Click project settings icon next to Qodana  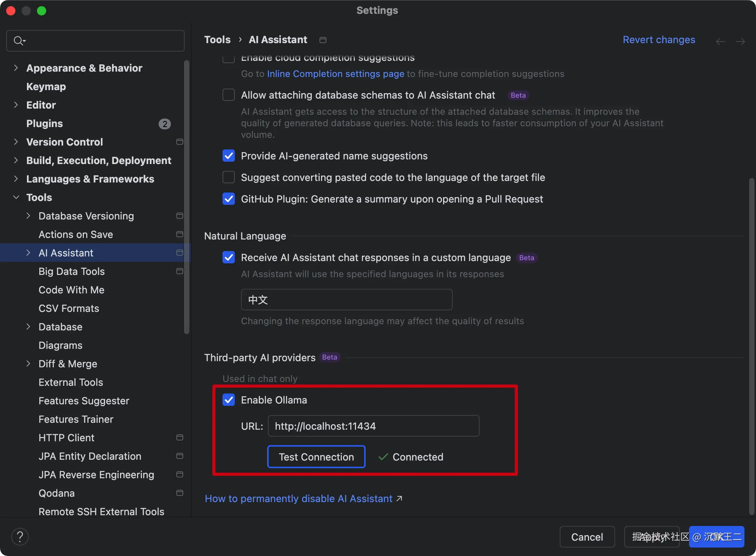(x=179, y=493)
